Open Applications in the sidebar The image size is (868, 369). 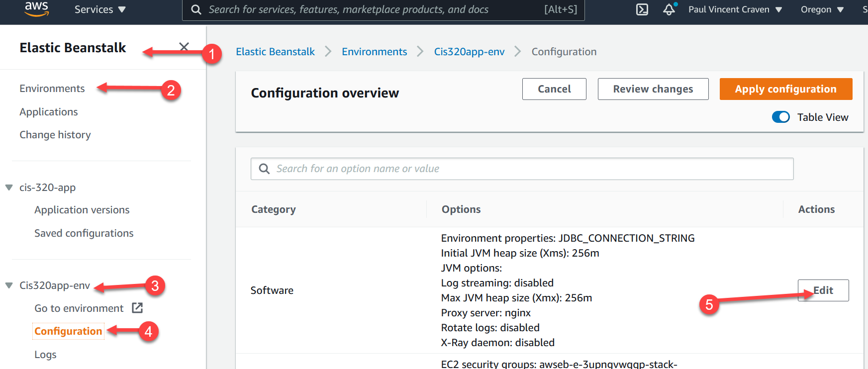pos(49,112)
